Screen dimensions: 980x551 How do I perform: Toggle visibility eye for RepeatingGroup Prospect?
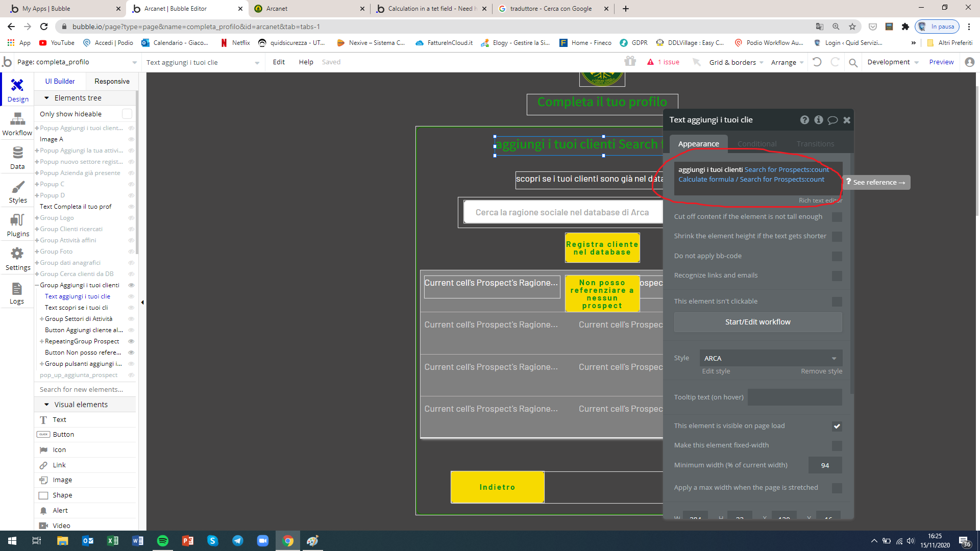tap(131, 341)
